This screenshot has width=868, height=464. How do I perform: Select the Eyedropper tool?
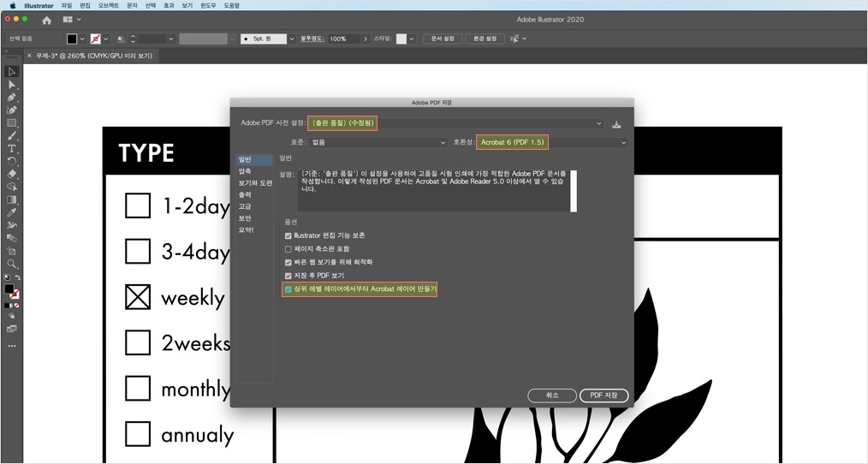tap(12, 212)
